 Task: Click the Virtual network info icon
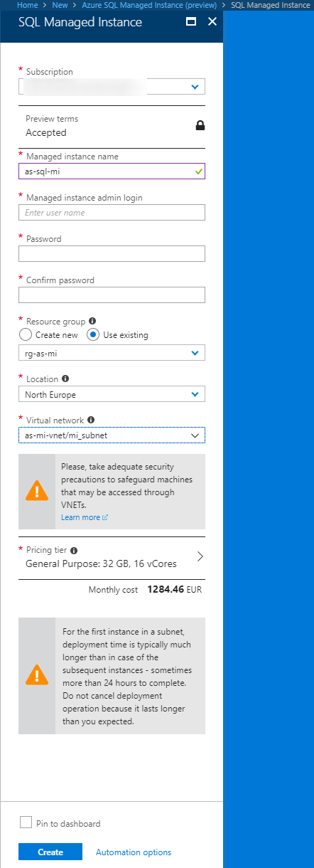(x=90, y=420)
